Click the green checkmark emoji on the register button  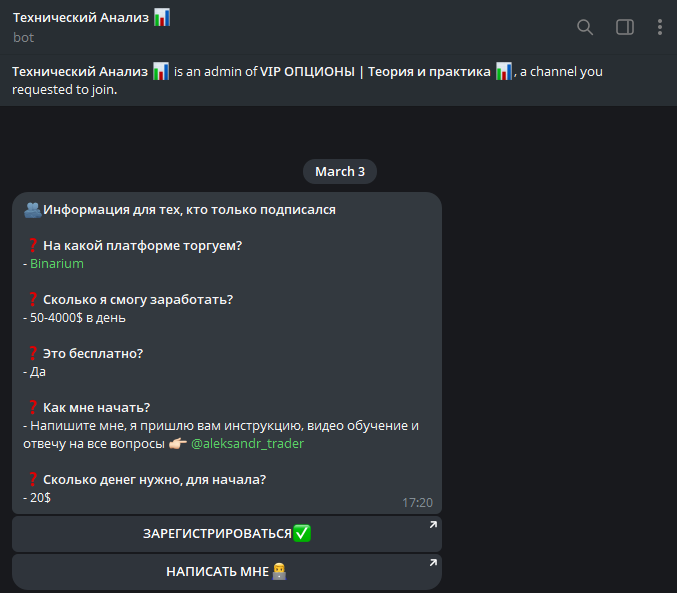(x=302, y=534)
